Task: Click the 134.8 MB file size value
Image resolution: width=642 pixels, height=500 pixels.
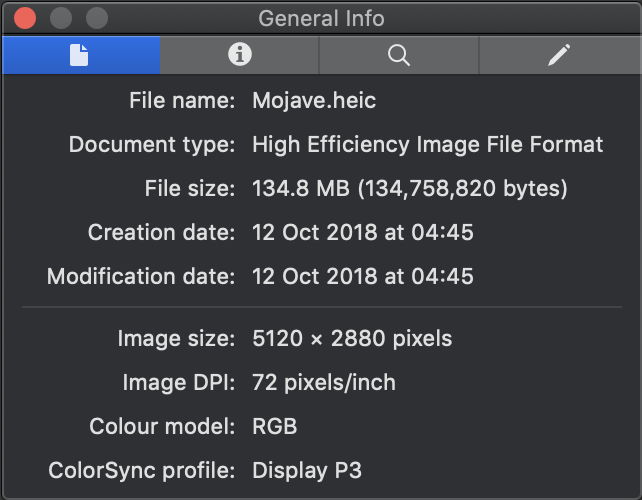Action: [410, 189]
